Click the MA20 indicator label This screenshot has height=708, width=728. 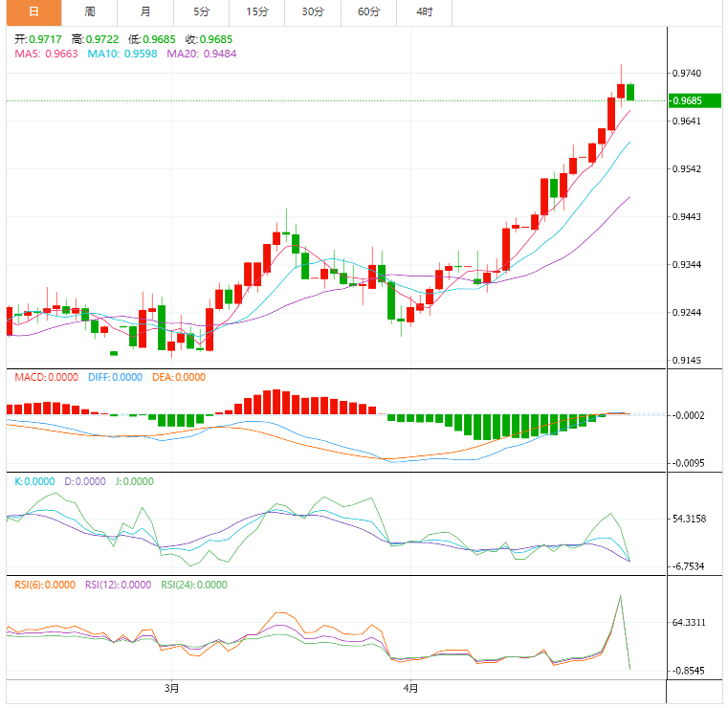tap(202, 54)
